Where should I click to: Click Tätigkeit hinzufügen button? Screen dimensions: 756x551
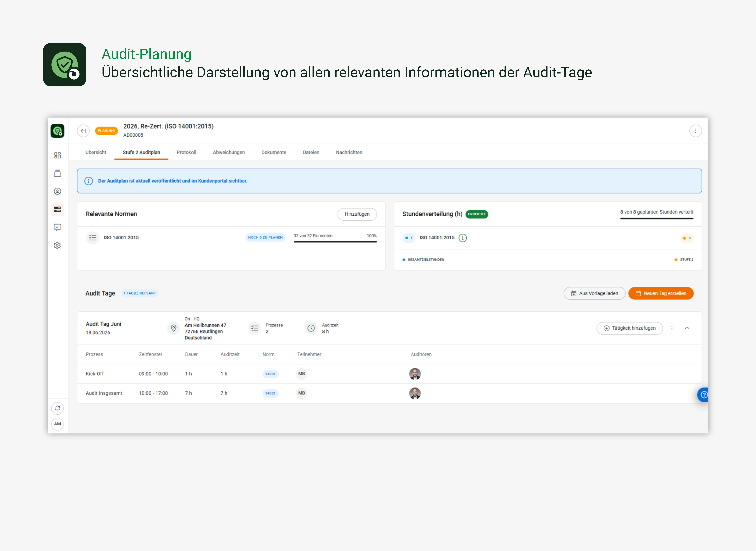coord(629,328)
